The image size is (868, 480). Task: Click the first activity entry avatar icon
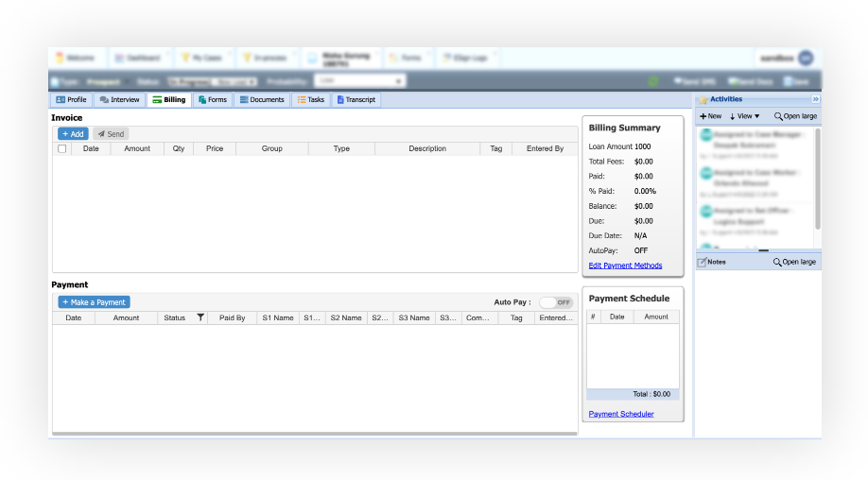coord(705,135)
